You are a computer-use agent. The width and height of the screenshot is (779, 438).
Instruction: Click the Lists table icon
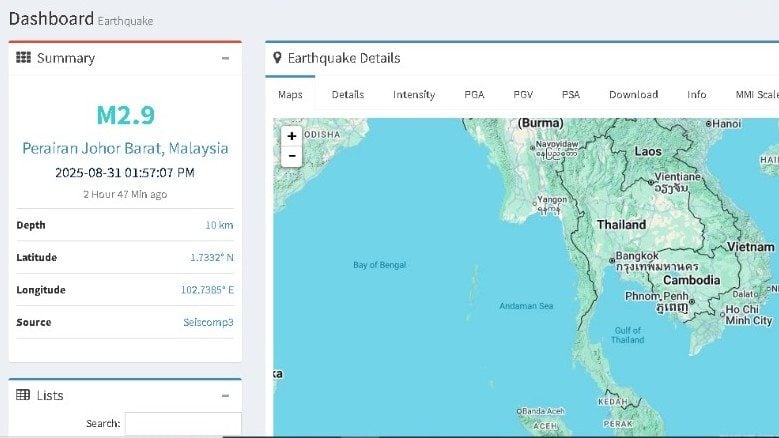[x=23, y=395]
